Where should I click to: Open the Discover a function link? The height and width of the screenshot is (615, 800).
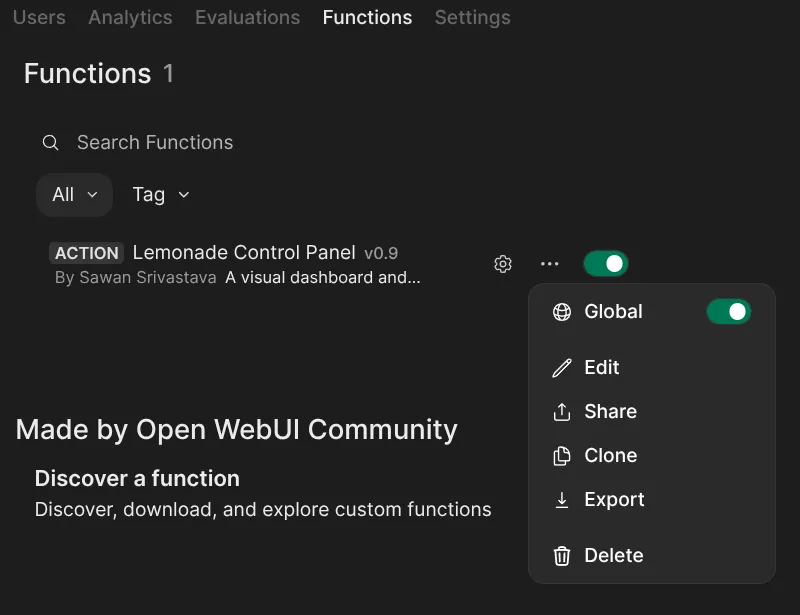(137, 479)
